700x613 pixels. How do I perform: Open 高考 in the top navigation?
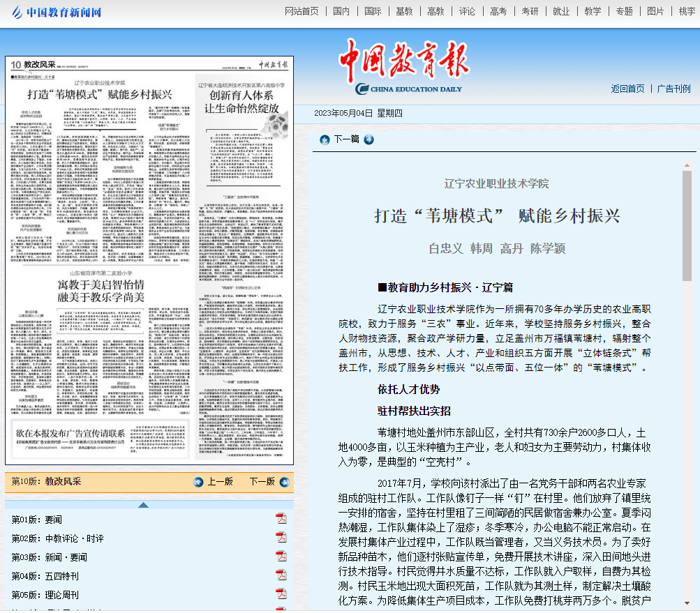point(498,11)
